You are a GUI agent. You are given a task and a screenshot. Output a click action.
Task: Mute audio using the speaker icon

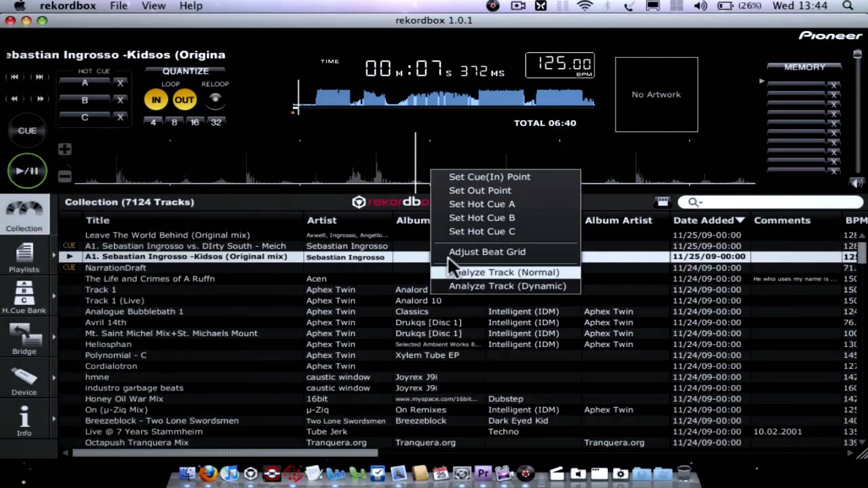pos(857,183)
